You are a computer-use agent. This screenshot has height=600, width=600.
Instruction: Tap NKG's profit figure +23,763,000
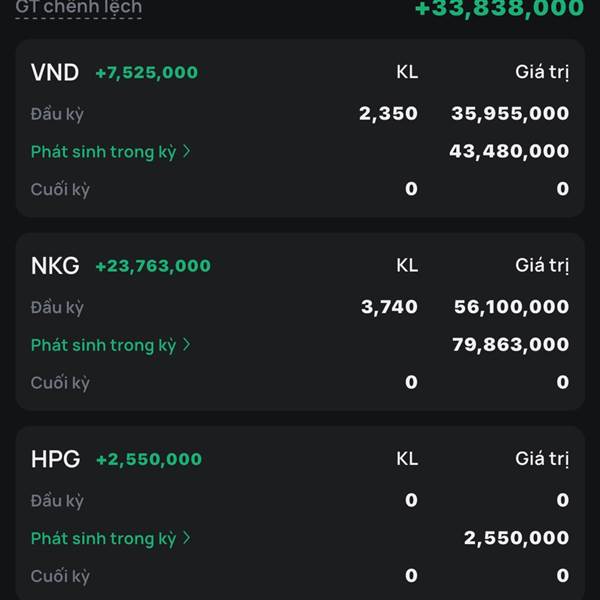pos(153,266)
